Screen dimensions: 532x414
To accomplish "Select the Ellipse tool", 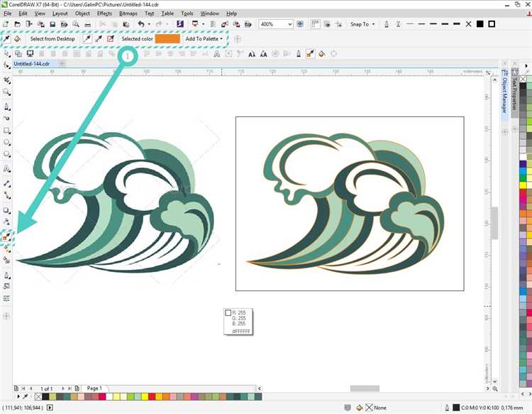I will [x=6, y=142].
